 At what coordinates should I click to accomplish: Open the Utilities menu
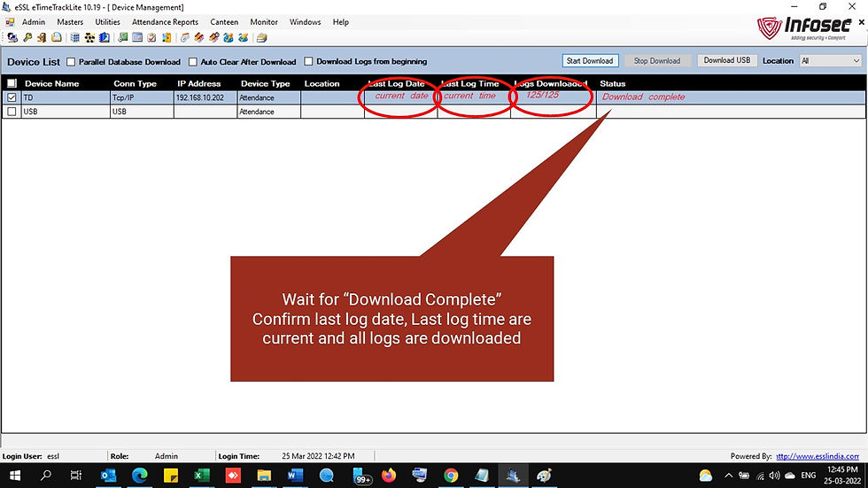pos(107,22)
